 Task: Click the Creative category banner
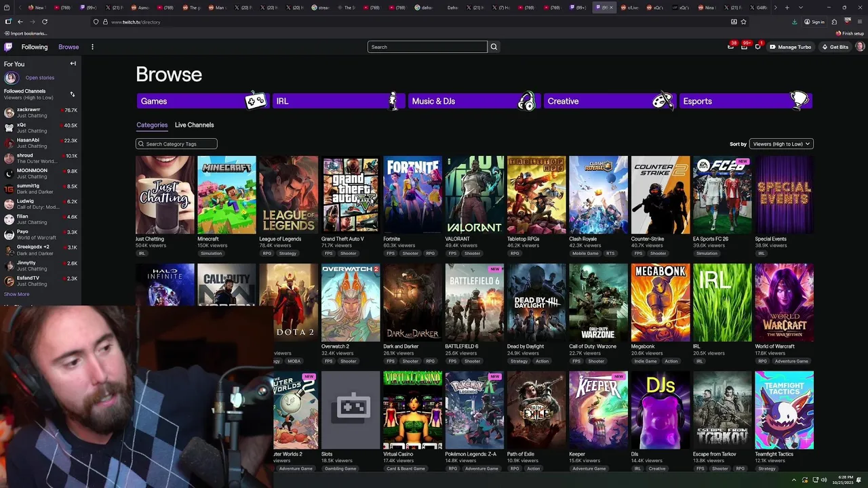pos(609,101)
